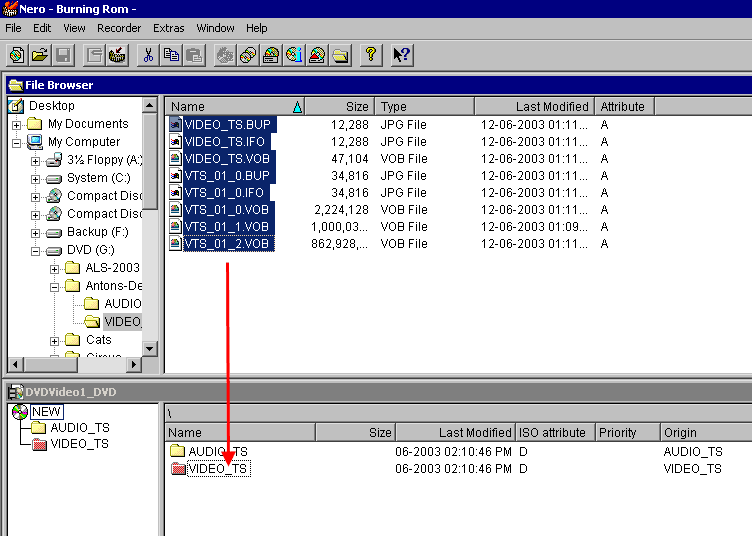Click the scissors Cut icon

(x=148, y=55)
